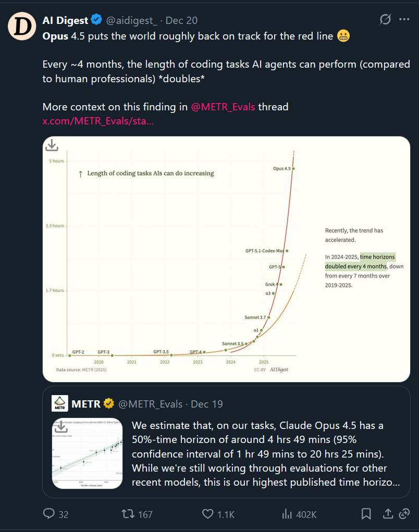
Task: Open the quoted METR post text
Action: (266, 454)
